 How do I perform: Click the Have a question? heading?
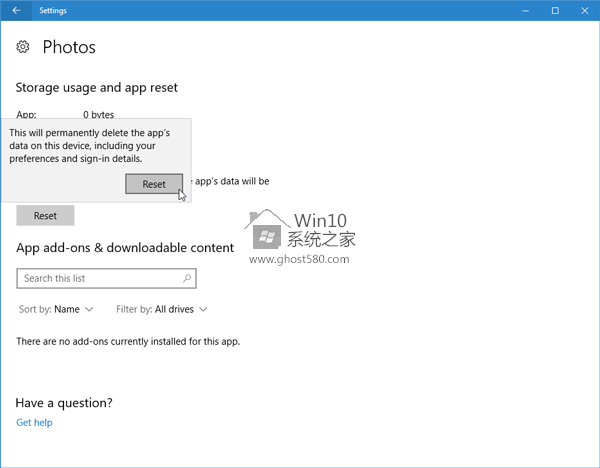[x=64, y=403]
